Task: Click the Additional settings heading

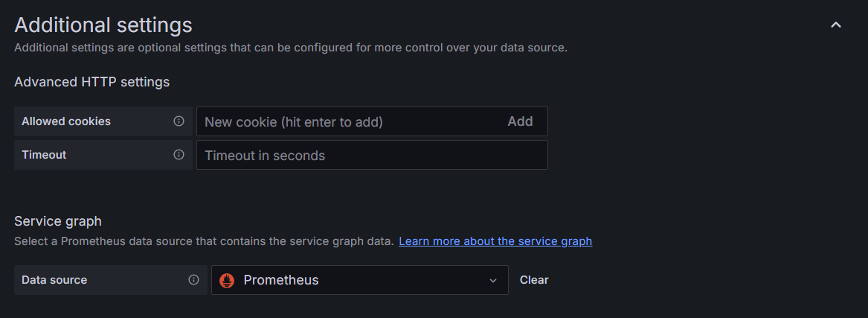Action: click(x=103, y=25)
